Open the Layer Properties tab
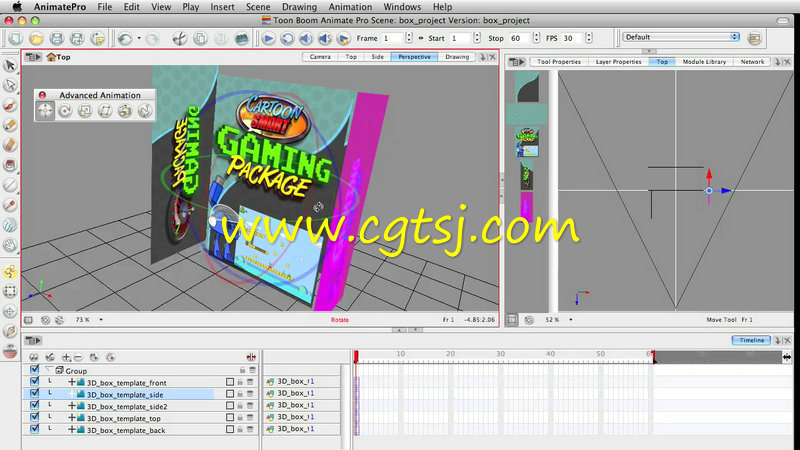The height and width of the screenshot is (450, 800). click(x=618, y=62)
